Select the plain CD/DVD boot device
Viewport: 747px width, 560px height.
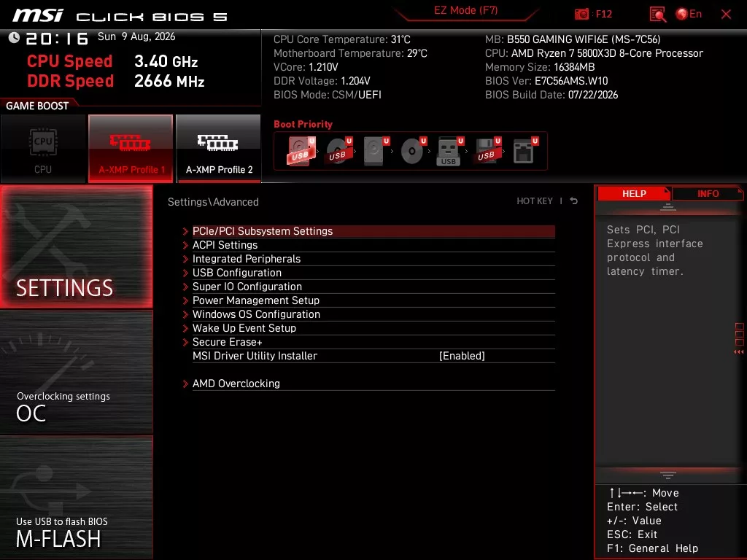(x=413, y=151)
